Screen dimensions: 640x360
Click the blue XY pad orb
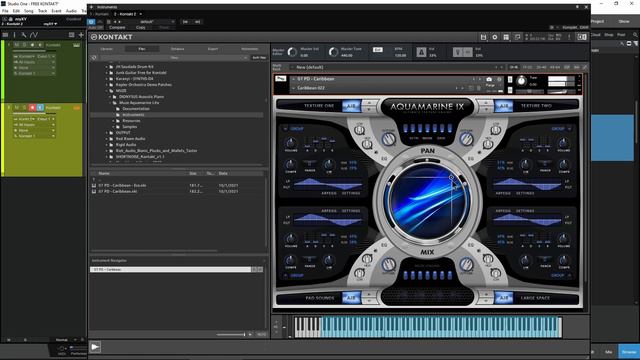(427, 202)
